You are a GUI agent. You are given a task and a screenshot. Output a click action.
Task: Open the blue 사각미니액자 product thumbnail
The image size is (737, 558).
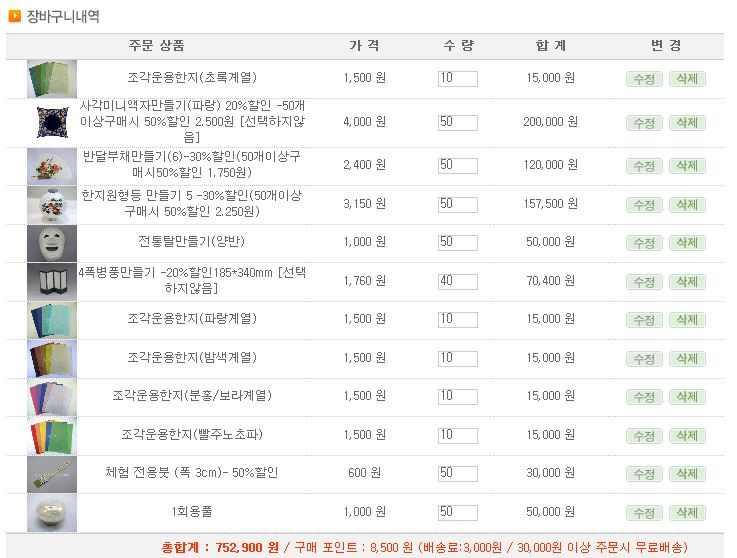click(x=52, y=122)
